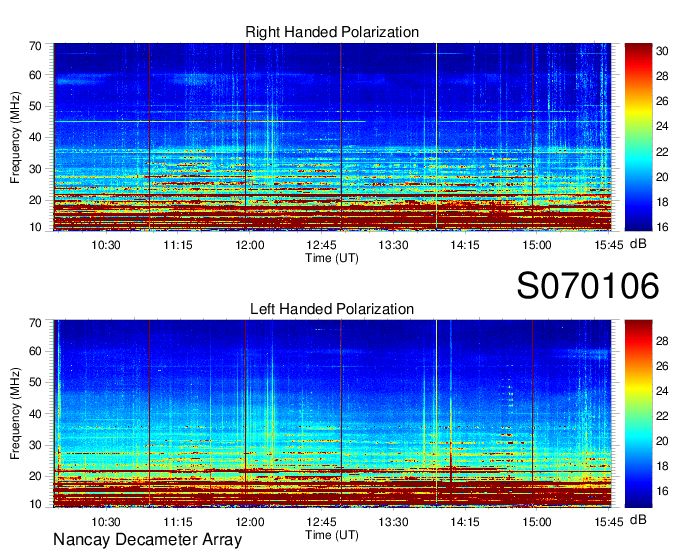Click the 12:00 tick under Left Handed plot
680x552 pixels.
pyautogui.click(x=250, y=522)
